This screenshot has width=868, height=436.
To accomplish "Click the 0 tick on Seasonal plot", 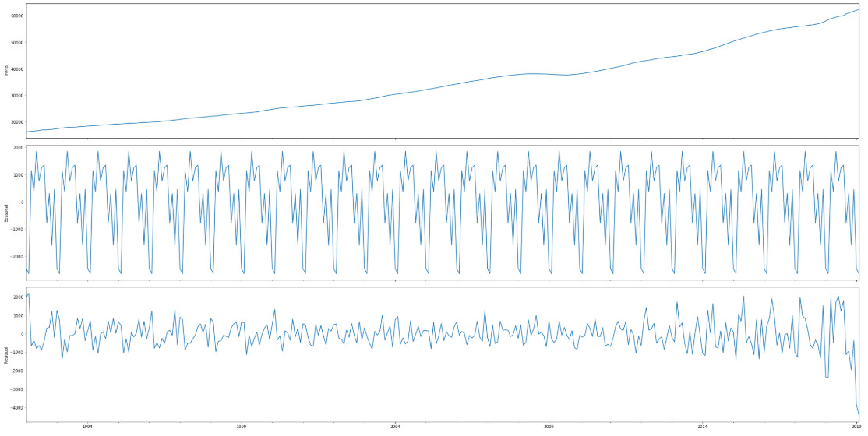I will 22,202.
